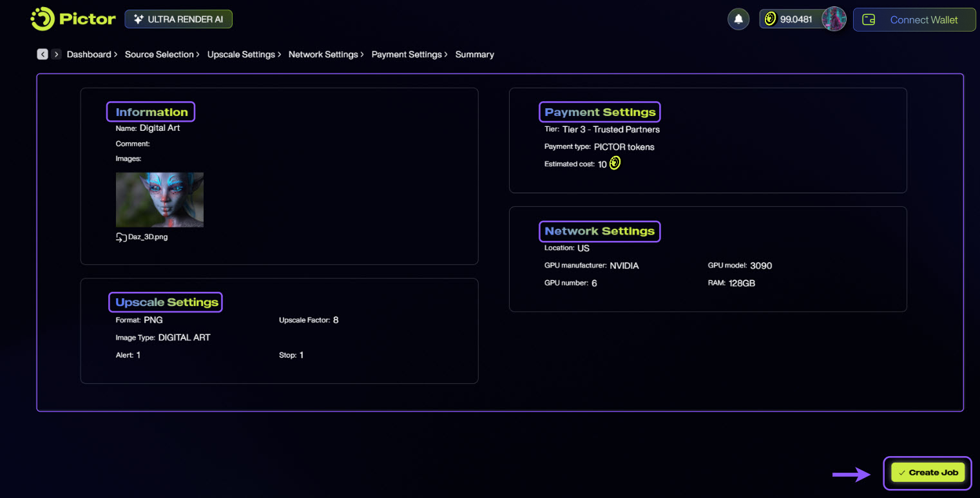Return to Payment Settings breadcrumb
Image resolution: width=980 pixels, height=498 pixels.
tap(407, 55)
